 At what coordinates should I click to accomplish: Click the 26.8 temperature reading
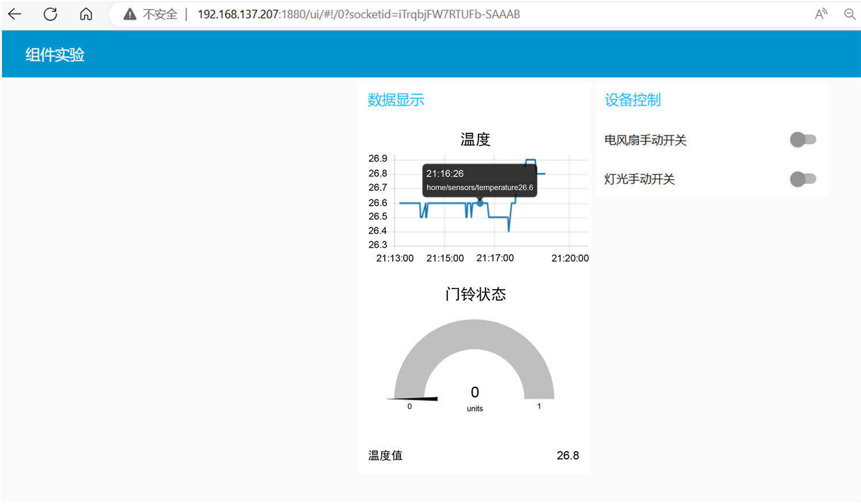point(567,456)
